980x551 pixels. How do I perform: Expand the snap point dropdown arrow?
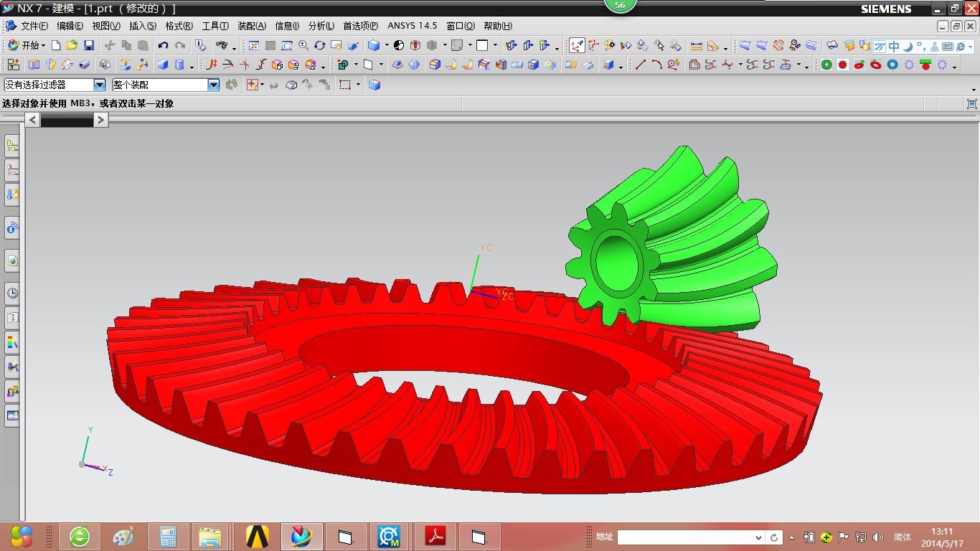[x=262, y=85]
